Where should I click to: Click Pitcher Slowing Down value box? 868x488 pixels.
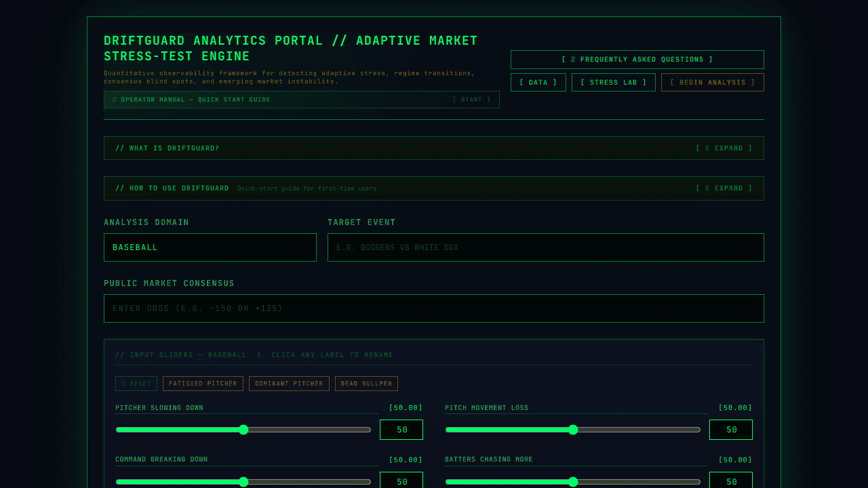tap(401, 430)
